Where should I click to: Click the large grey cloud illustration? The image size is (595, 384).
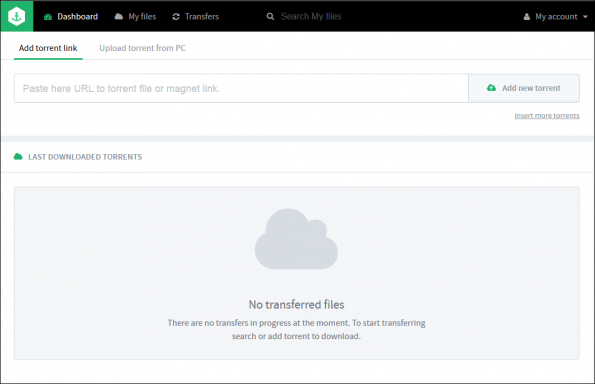tap(296, 239)
